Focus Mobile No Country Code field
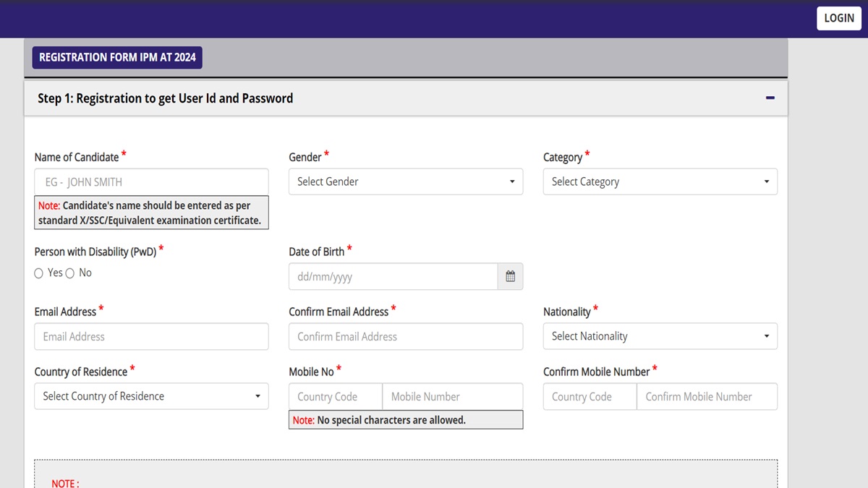The height and width of the screenshot is (488, 868). point(336,396)
